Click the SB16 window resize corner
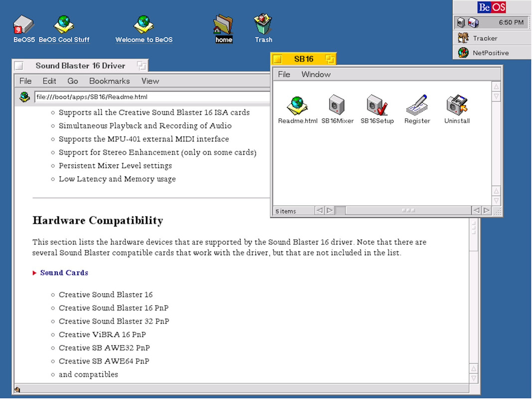Viewport: 532px width, 399px height. (498, 211)
